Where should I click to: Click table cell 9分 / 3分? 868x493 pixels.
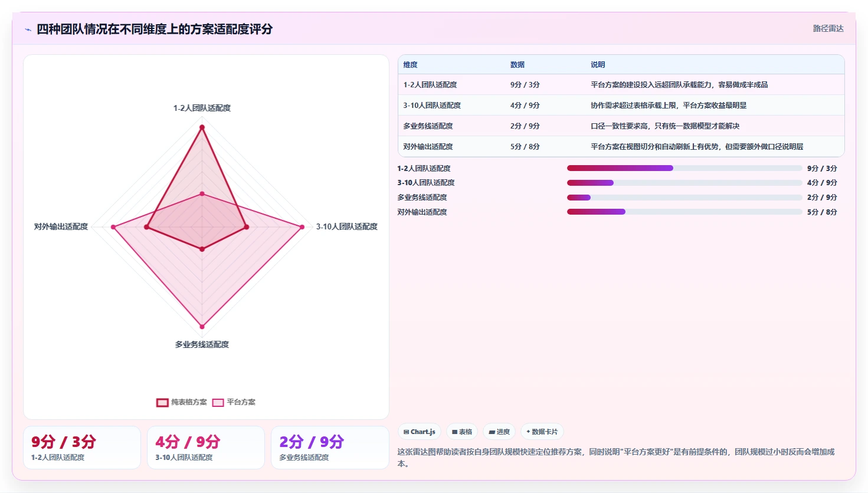pyautogui.click(x=525, y=85)
